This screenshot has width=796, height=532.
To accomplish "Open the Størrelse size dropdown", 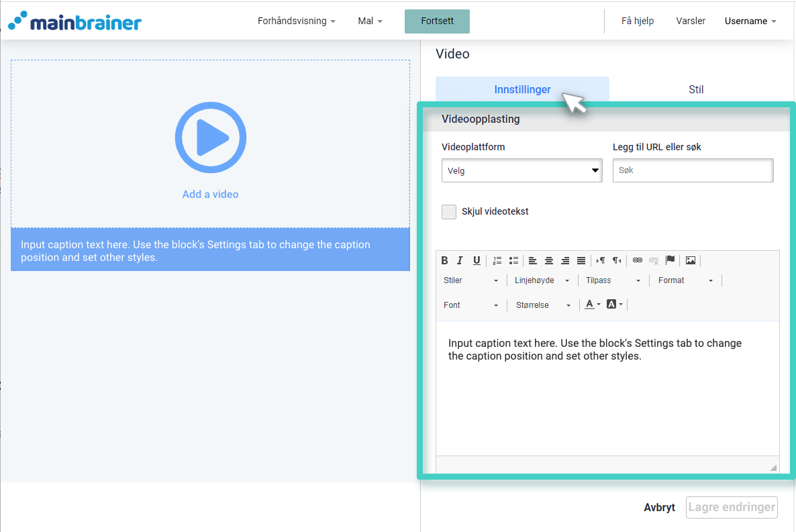I will pos(543,305).
